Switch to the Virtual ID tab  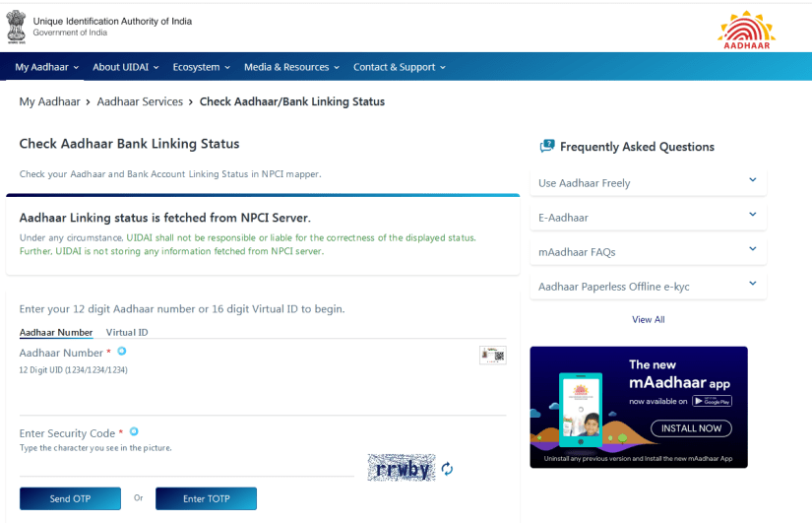(x=127, y=332)
